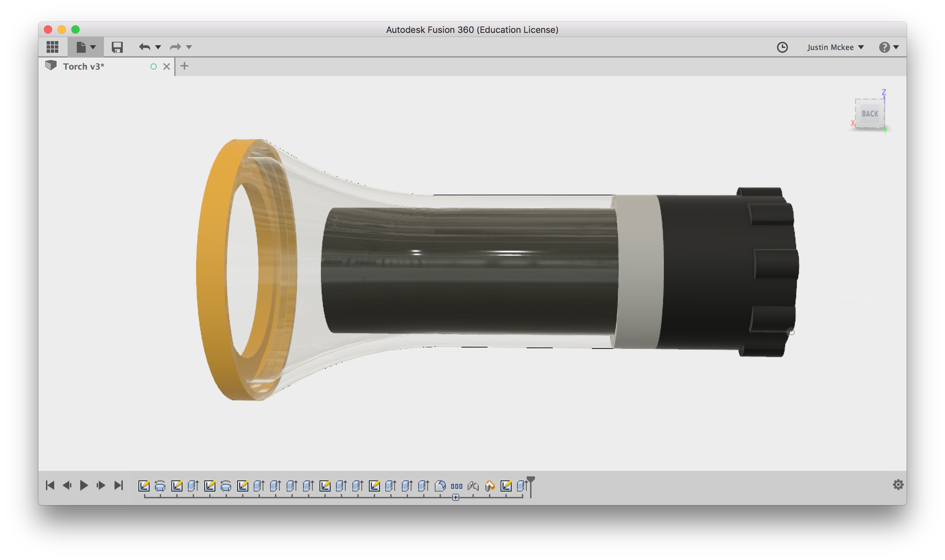Select the fillet feature in the timeline

(440, 486)
